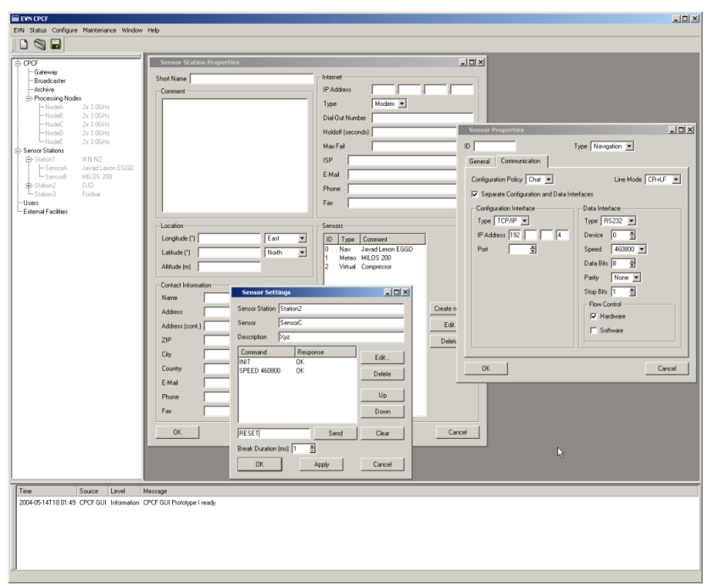Uncheck Separate Configuration and Data Interfaces
The height and width of the screenshot is (588, 708).
[475, 194]
